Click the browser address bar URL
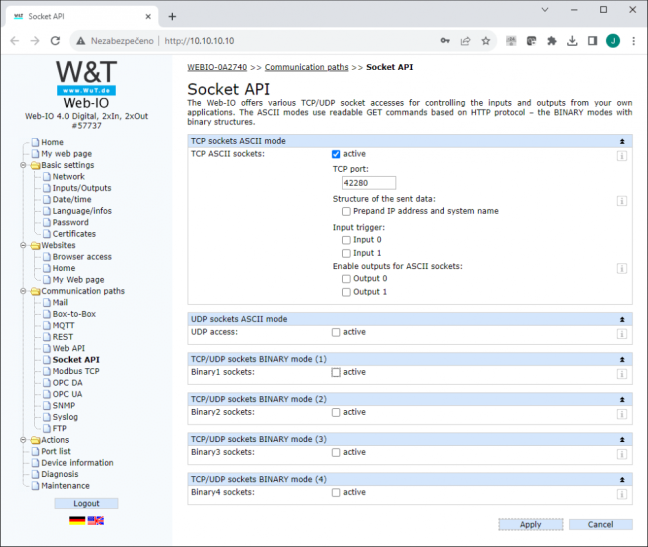This screenshot has height=547, width=648. [199, 40]
